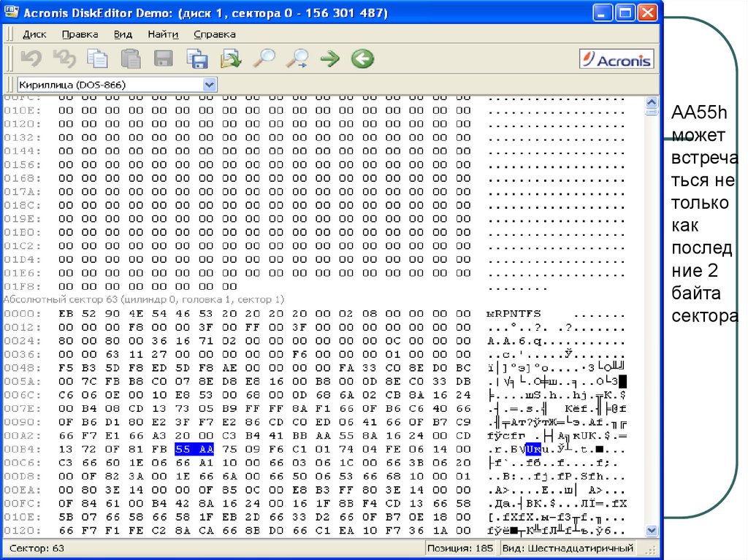Click the Save to file icon

click(x=197, y=59)
